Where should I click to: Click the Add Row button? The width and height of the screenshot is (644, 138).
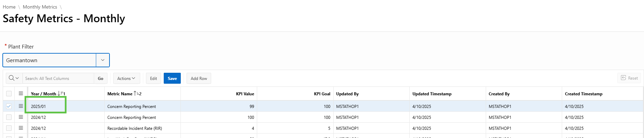(199, 78)
